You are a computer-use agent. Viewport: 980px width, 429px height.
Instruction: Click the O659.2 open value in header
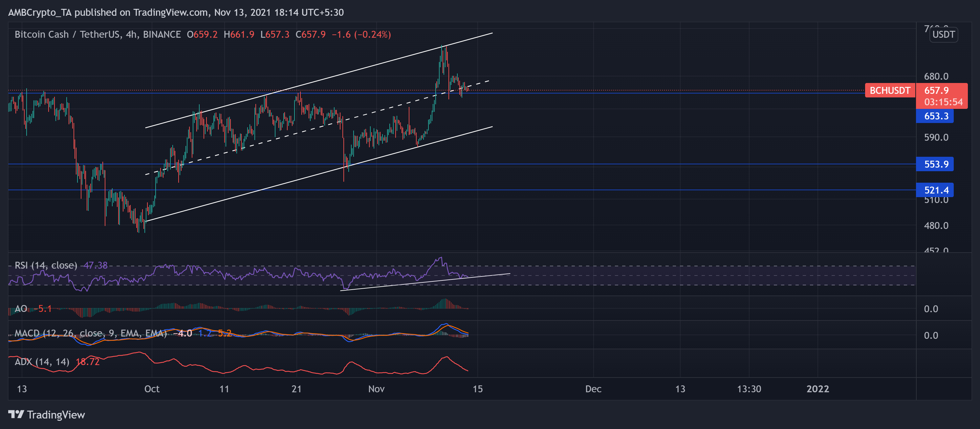click(x=202, y=34)
